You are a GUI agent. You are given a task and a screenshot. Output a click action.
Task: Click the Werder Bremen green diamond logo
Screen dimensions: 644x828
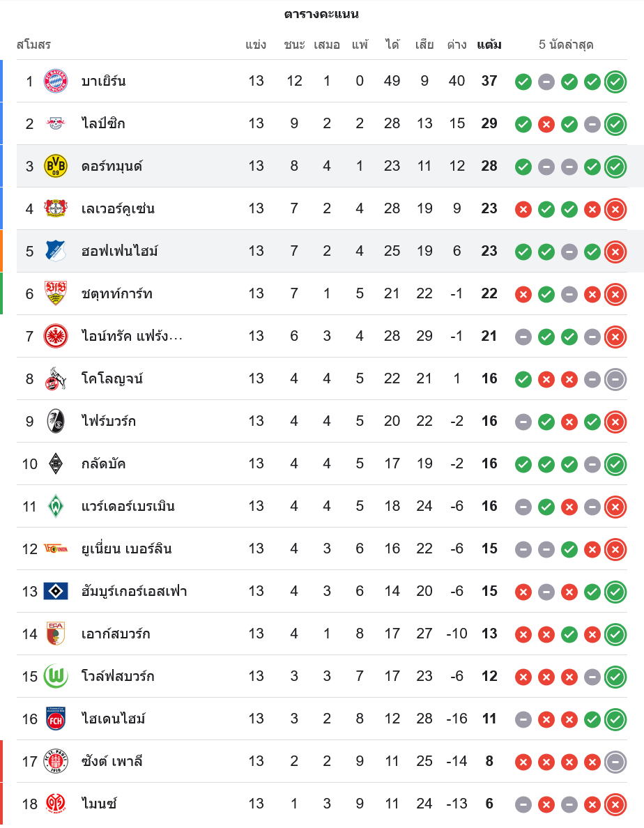(x=56, y=506)
